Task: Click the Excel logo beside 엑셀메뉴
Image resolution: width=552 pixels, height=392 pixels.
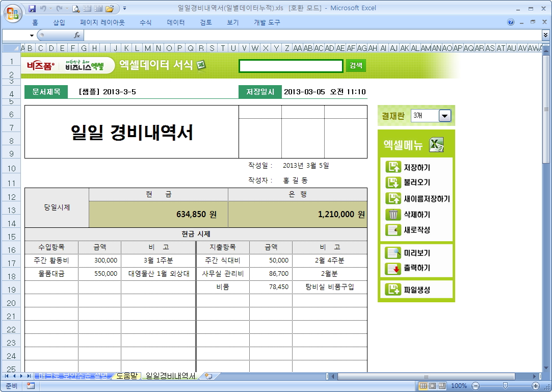Action: (x=436, y=144)
